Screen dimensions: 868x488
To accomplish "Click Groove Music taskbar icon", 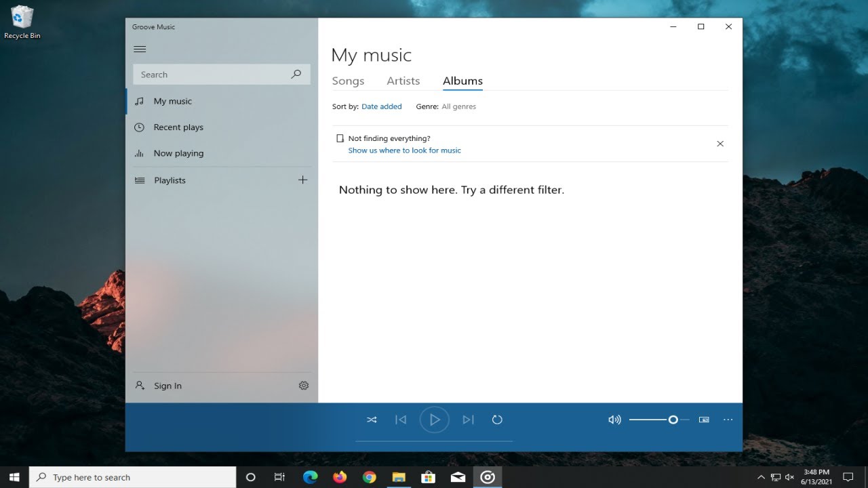I will 488,477.
